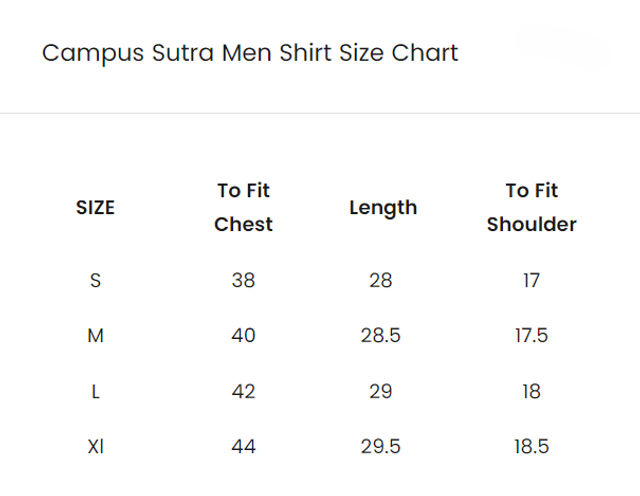Click shoulder value 18.5 in Xl row

(531, 446)
